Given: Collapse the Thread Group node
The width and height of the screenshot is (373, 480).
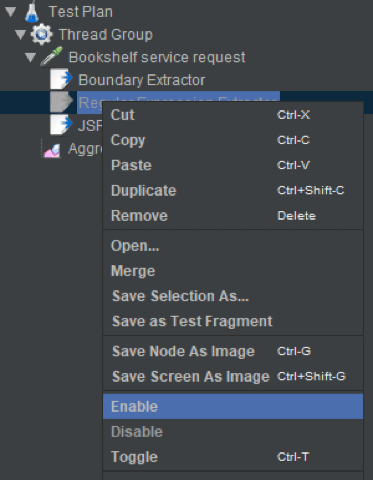Looking at the screenshot, I should [21, 35].
